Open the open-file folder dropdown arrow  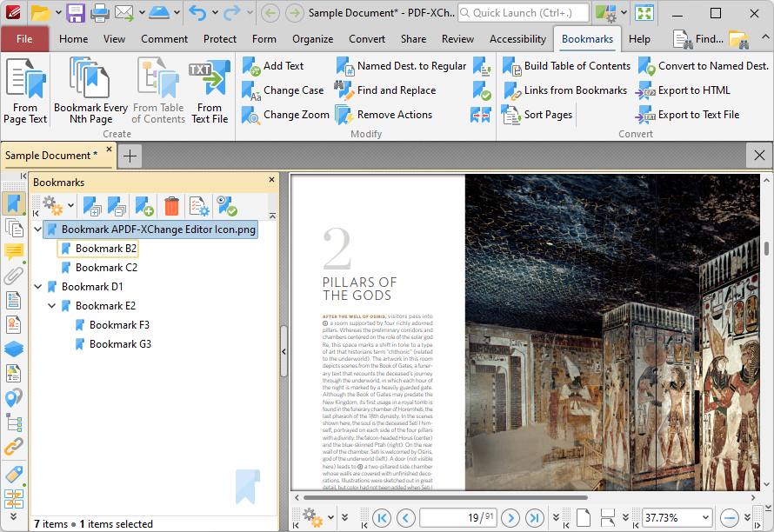coord(58,13)
